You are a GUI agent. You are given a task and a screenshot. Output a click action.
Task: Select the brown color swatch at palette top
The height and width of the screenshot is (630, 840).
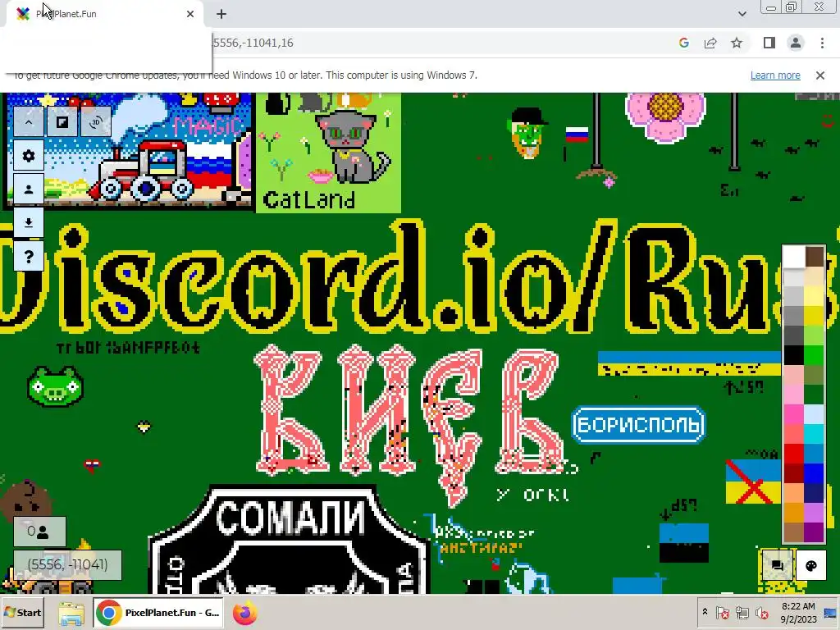click(815, 257)
